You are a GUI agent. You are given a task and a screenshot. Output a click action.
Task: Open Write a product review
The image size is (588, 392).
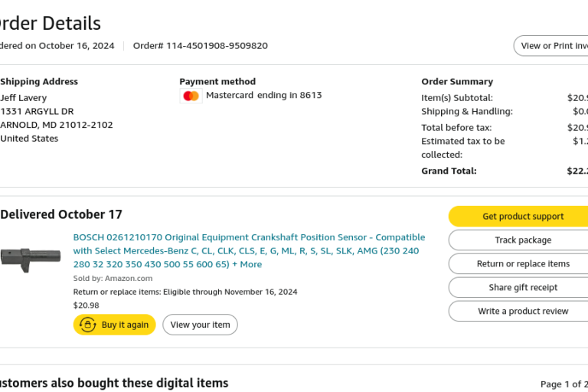coord(522,312)
